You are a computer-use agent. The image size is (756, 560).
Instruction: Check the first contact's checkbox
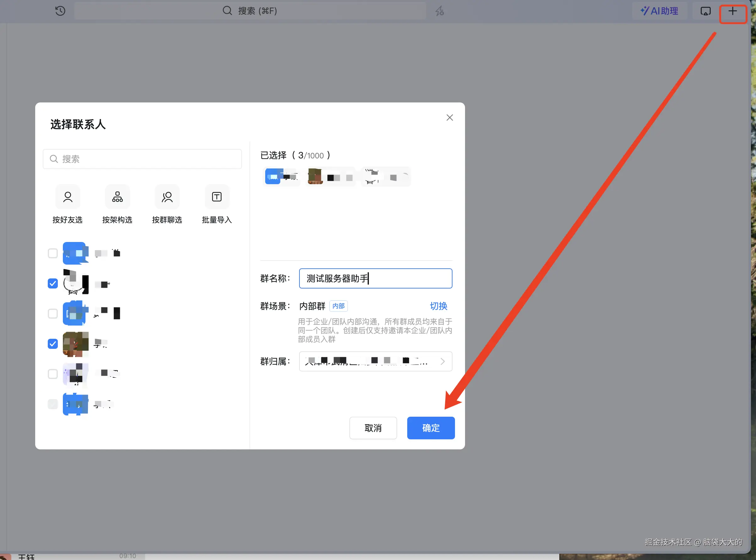(x=53, y=253)
